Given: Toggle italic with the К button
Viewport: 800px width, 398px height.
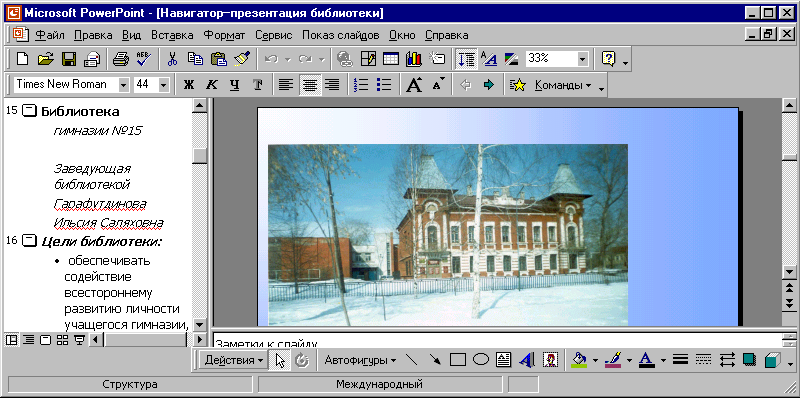Looking at the screenshot, I should tap(212, 85).
